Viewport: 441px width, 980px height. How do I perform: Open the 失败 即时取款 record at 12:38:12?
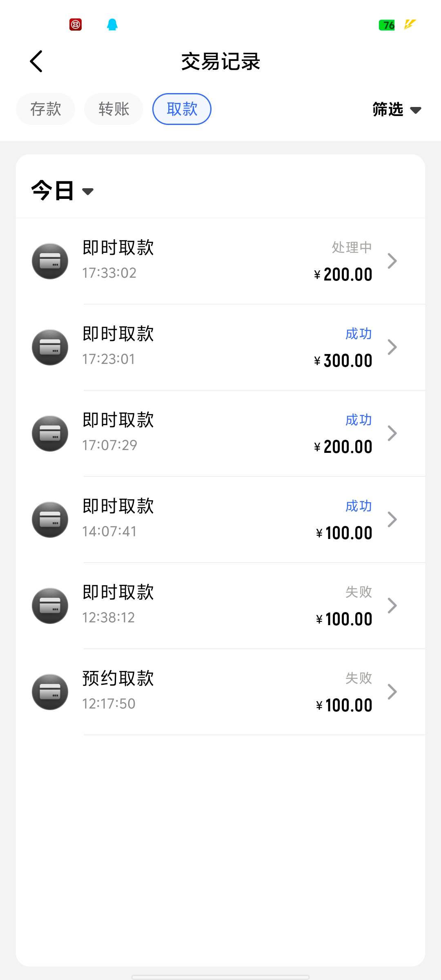(220, 606)
